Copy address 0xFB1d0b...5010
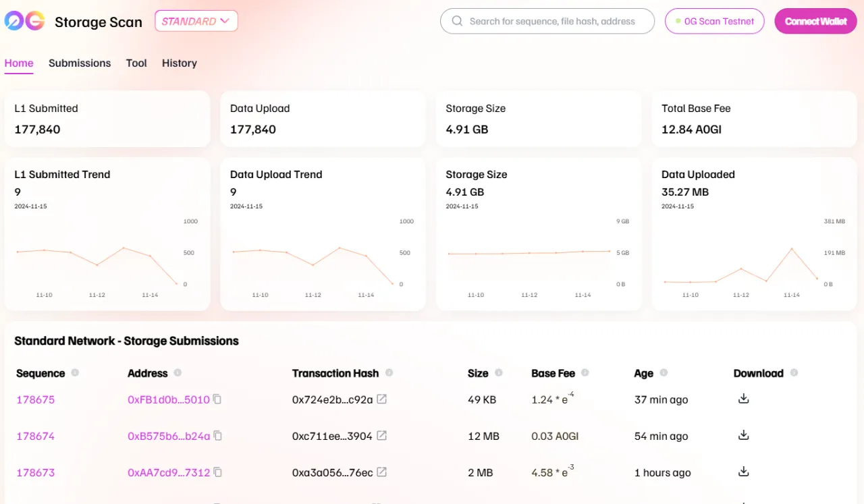Viewport: 864px width, 504px height. (217, 399)
